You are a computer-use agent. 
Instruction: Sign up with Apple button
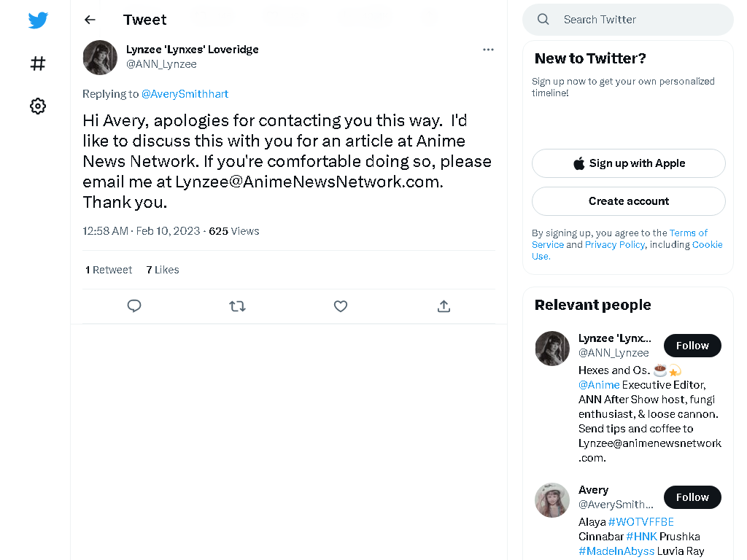[629, 163]
